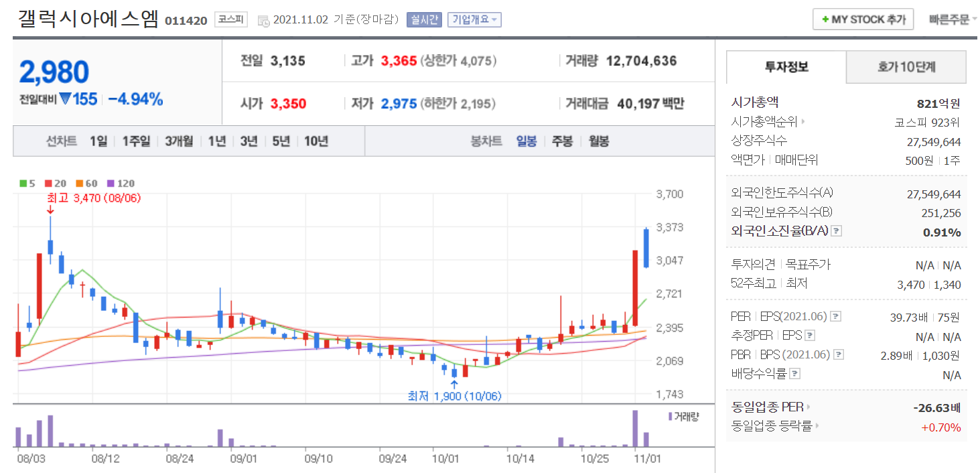980x473 pixels.
Task: Switch to the 투자정보 tab
Action: pos(786,67)
